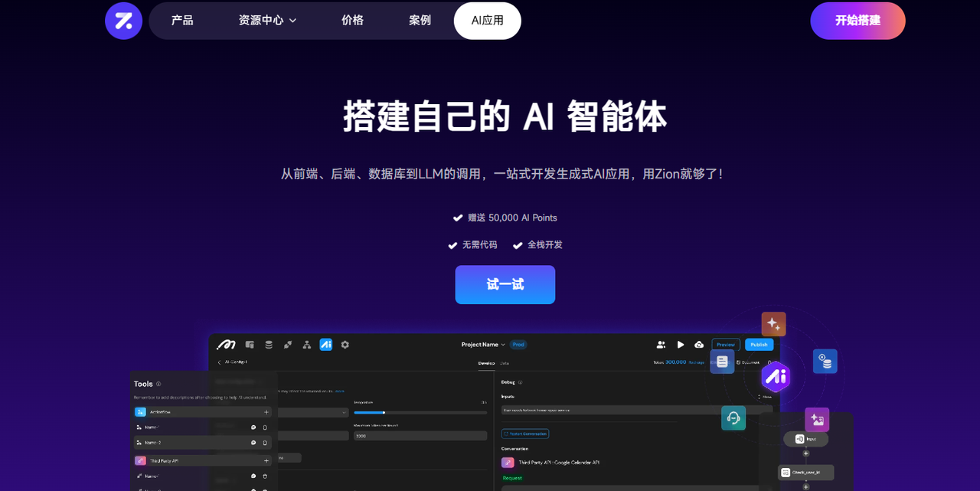This screenshot has width=980, height=491.
Task: Click the 搭建自己的 AI 智能体 heading
Action: [x=505, y=116]
